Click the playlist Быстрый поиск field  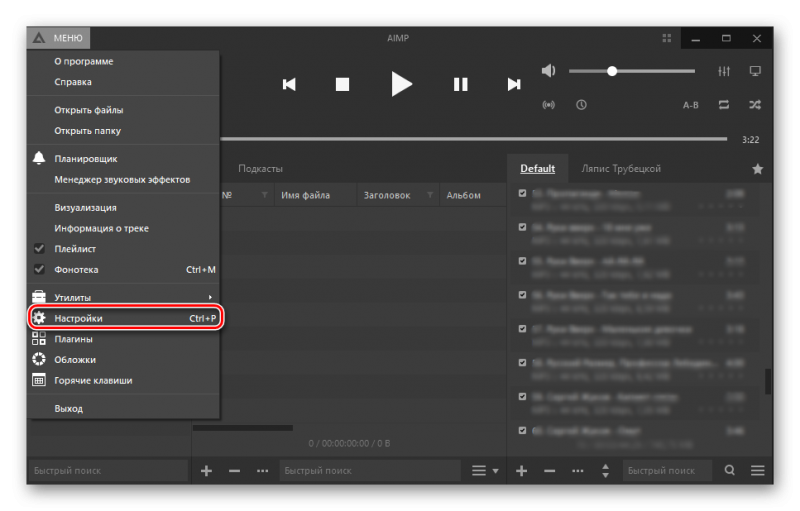pos(667,471)
